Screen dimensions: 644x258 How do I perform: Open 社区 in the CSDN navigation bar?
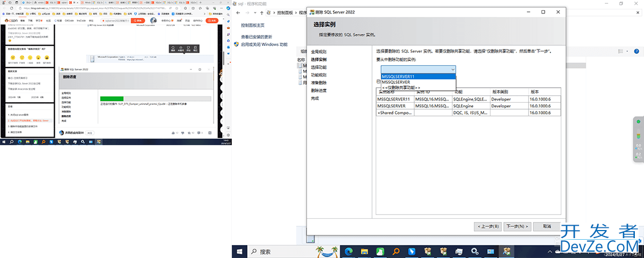(48, 20)
